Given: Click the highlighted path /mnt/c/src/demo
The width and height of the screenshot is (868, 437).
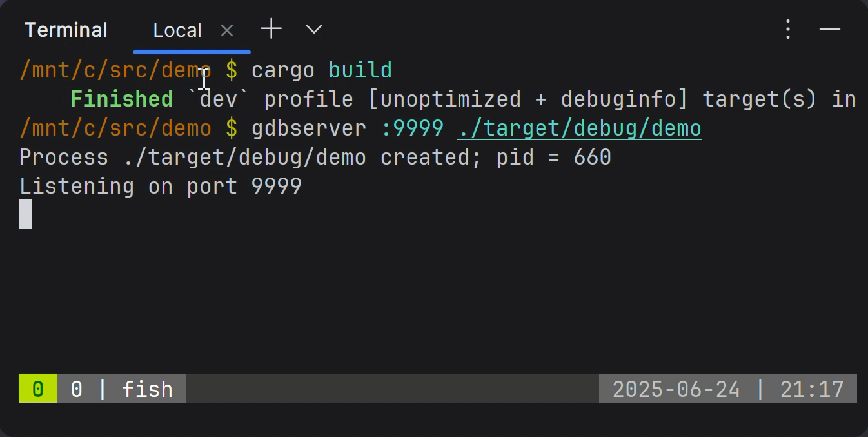Looking at the screenshot, I should pyautogui.click(x=115, y=70).
